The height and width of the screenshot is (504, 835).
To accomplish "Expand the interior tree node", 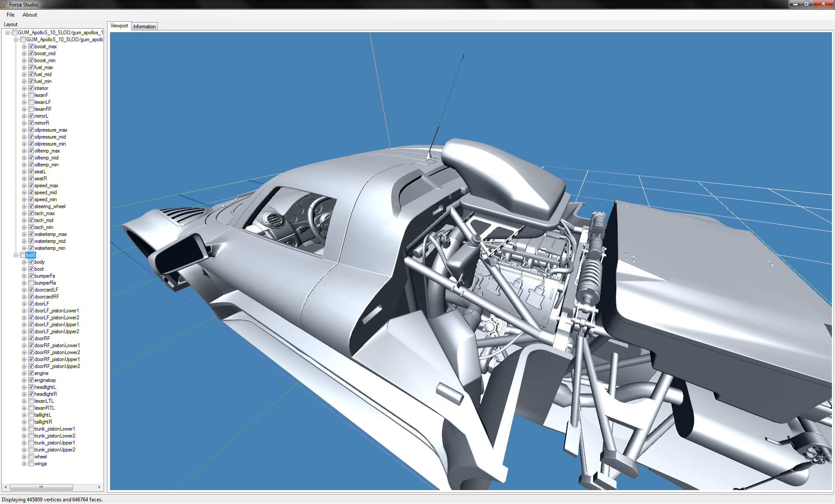I will coord(24,88).
